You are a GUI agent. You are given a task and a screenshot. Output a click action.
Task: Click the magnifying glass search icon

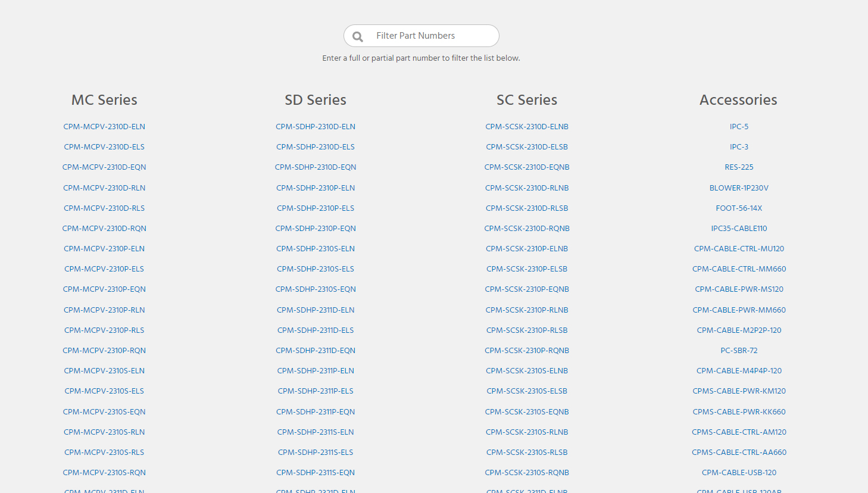pos(357,36)
